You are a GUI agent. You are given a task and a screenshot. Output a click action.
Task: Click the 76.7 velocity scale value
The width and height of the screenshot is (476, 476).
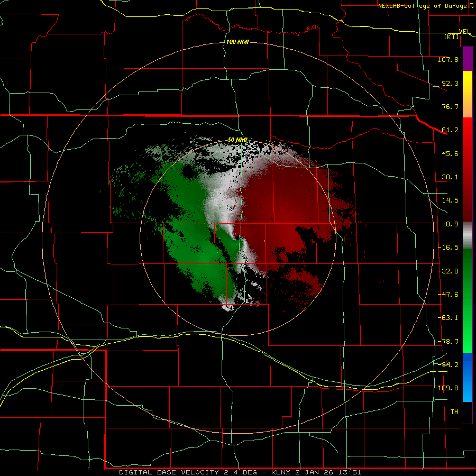point(450,106)
